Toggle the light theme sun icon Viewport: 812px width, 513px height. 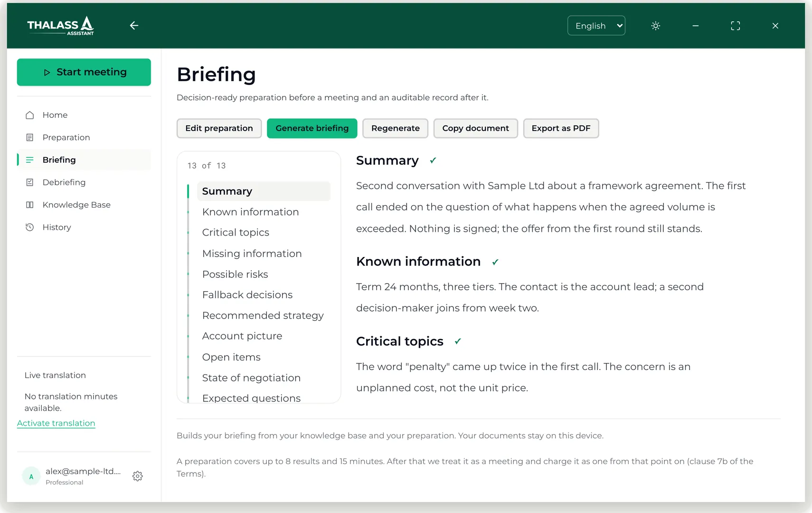pos(655,26)
